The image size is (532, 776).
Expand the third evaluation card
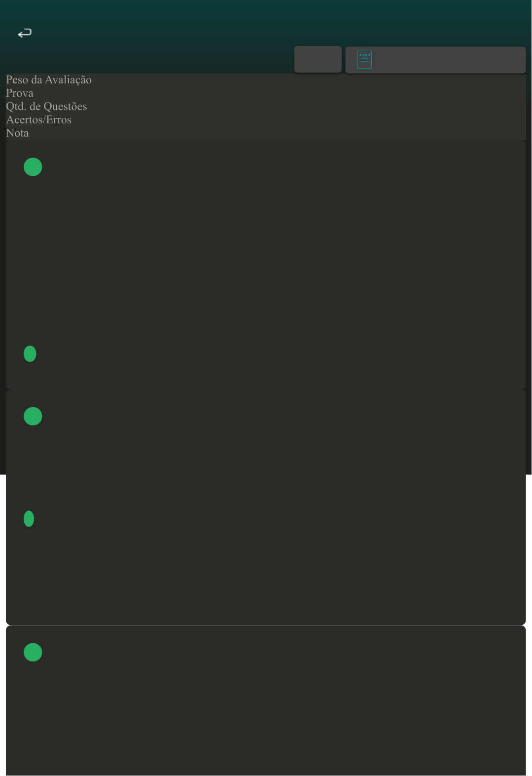click(266, 701)
